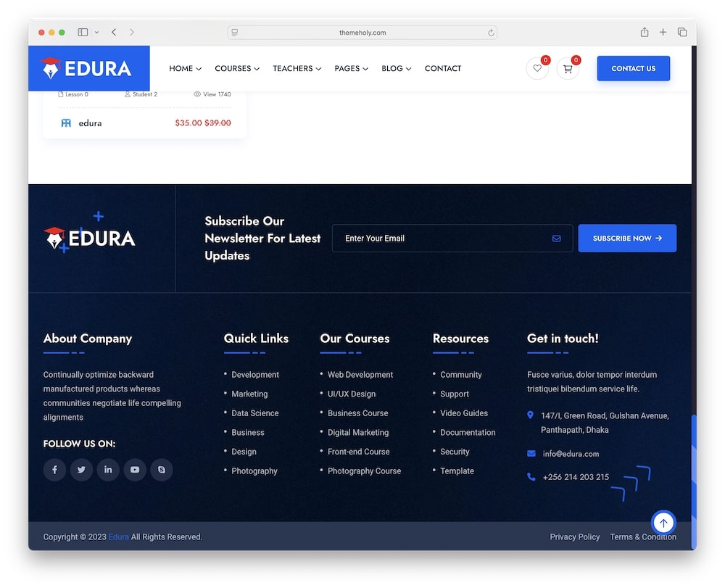Click the location pin icon
The height and width of the screenshot is (588, 725).
tap(531, 415)
